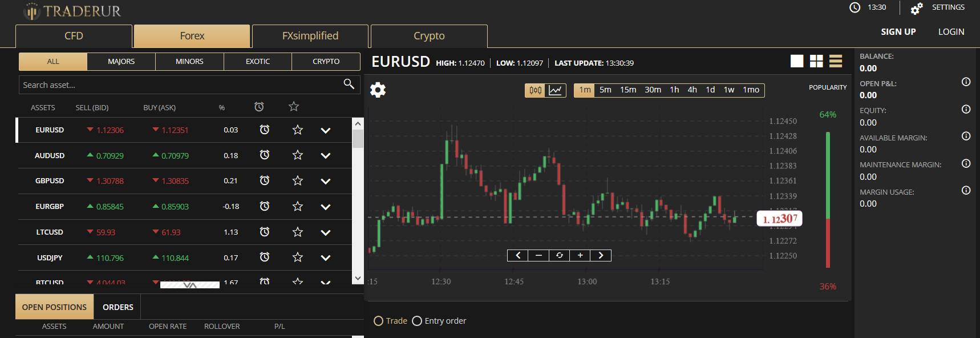Screen dimensions: 980x338
Task: Open the ORDERS tab
Action: tap(118, 307)
